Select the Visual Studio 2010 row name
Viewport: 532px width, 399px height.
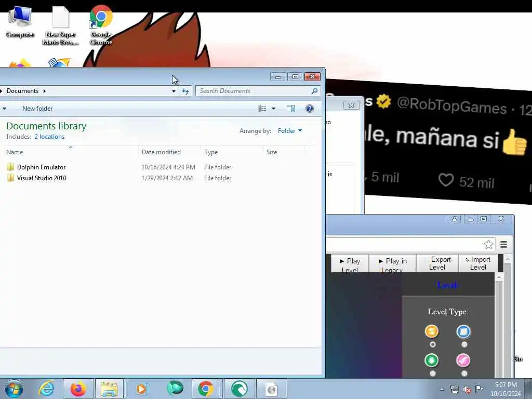[42, 178]
